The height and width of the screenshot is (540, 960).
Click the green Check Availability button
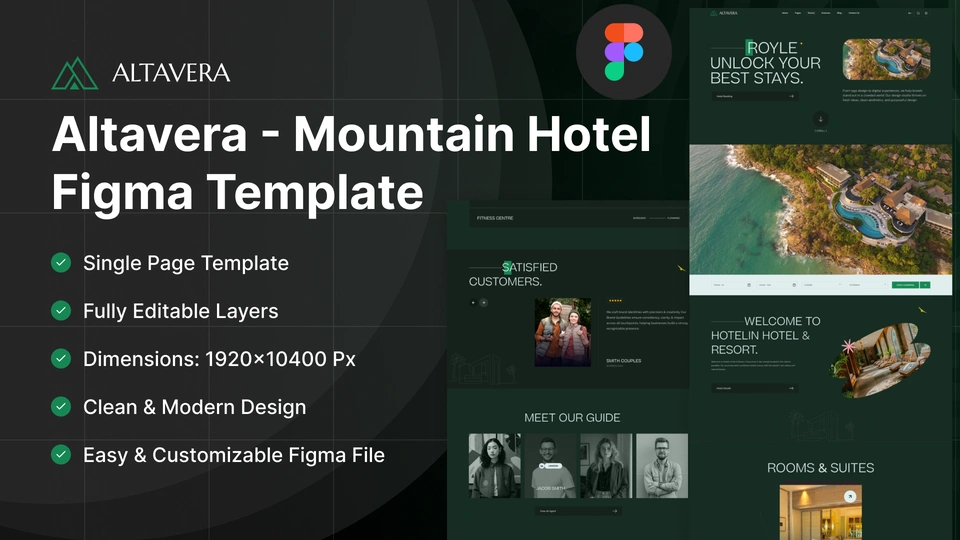coord(906,285)
